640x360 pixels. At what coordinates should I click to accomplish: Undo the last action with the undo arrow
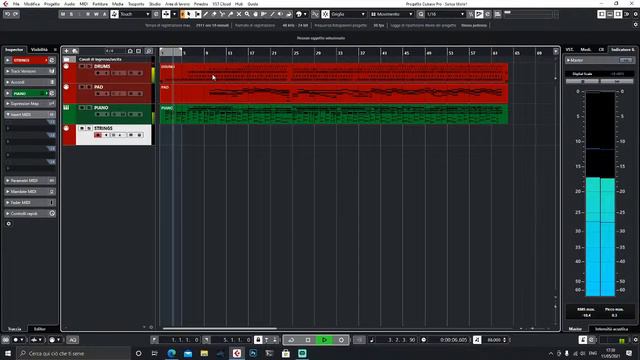coord(7,14)
